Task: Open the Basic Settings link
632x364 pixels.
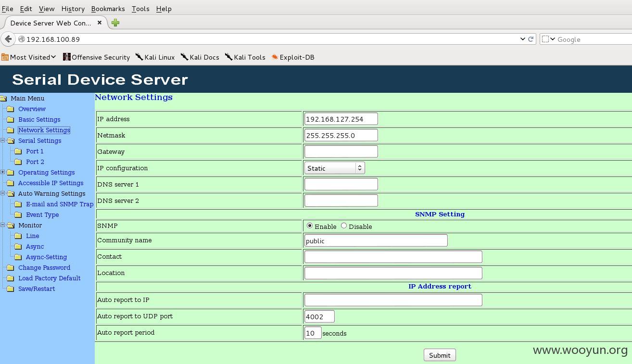Action: click(x=39, y=120)
